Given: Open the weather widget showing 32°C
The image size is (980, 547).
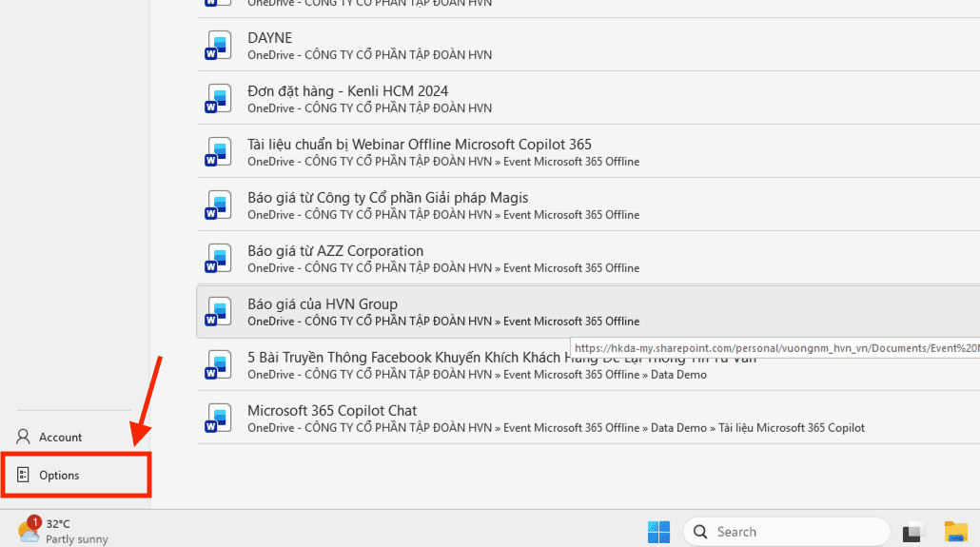Looking at the screenshot, I should [x=62, y=532].
